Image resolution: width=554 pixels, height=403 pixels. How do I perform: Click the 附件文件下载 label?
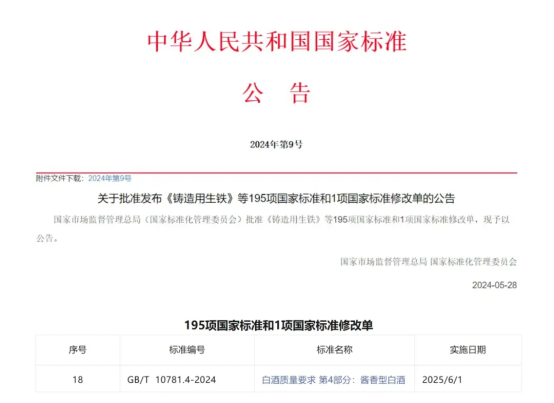pos(60,178)
